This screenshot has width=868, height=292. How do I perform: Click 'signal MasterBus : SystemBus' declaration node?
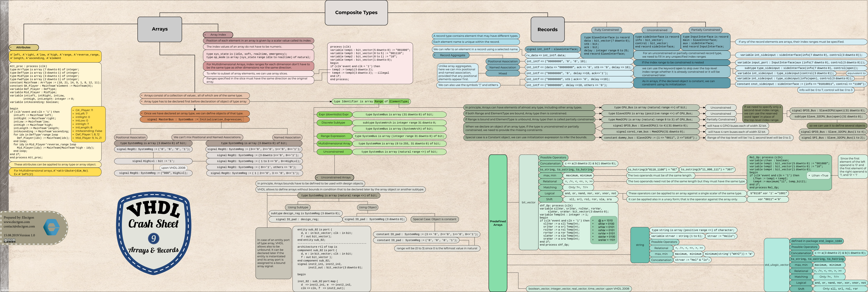pos(195,119)
